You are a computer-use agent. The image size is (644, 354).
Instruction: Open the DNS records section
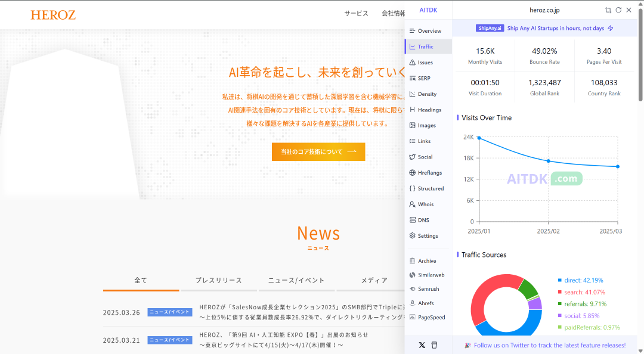tap(428, 220)
